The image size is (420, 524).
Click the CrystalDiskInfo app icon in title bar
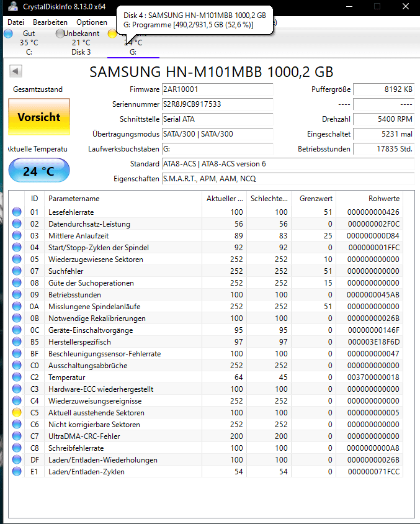[x=12, y=6]
